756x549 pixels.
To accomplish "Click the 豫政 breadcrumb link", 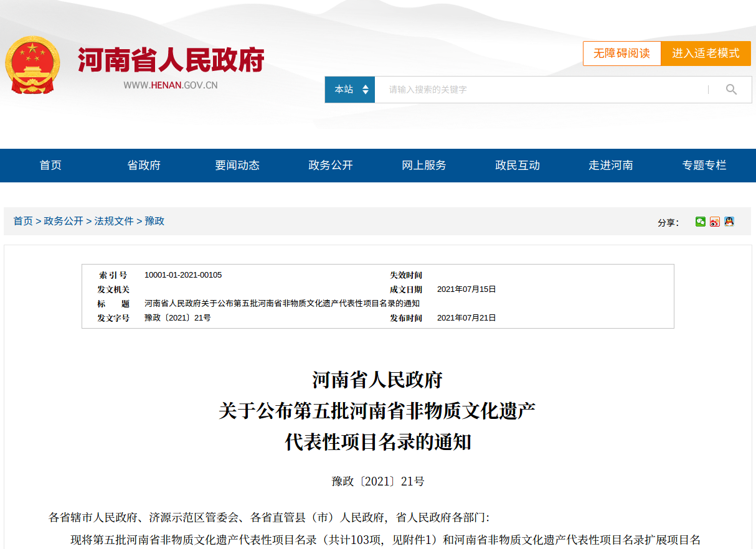I will [x=154, y=221].
